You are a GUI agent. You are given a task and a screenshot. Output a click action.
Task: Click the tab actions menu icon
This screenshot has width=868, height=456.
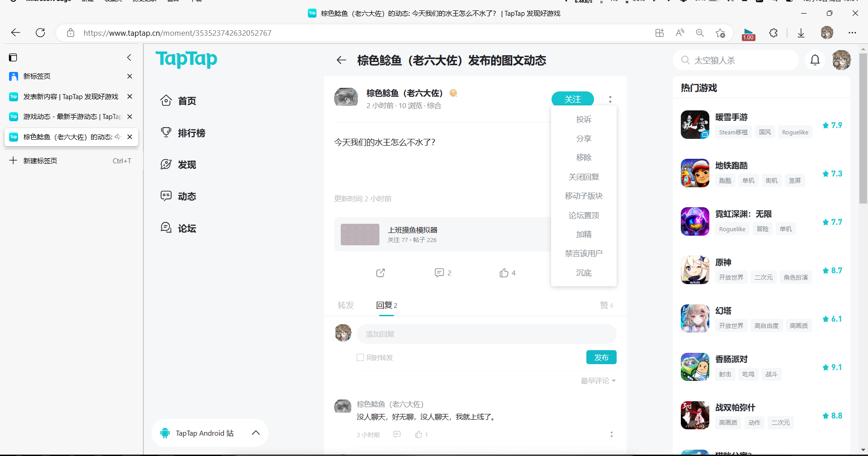tap(13, 57)
